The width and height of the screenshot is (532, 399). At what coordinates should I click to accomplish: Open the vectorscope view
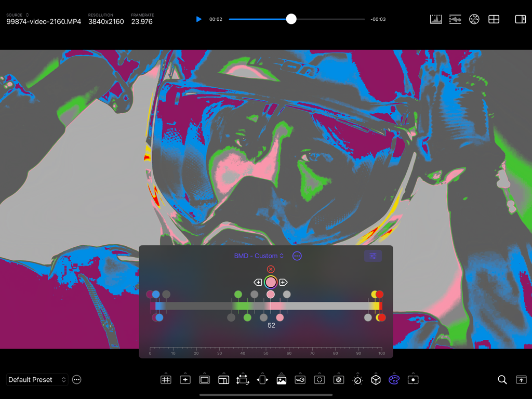pyautogui.click(x=474, y=19)
